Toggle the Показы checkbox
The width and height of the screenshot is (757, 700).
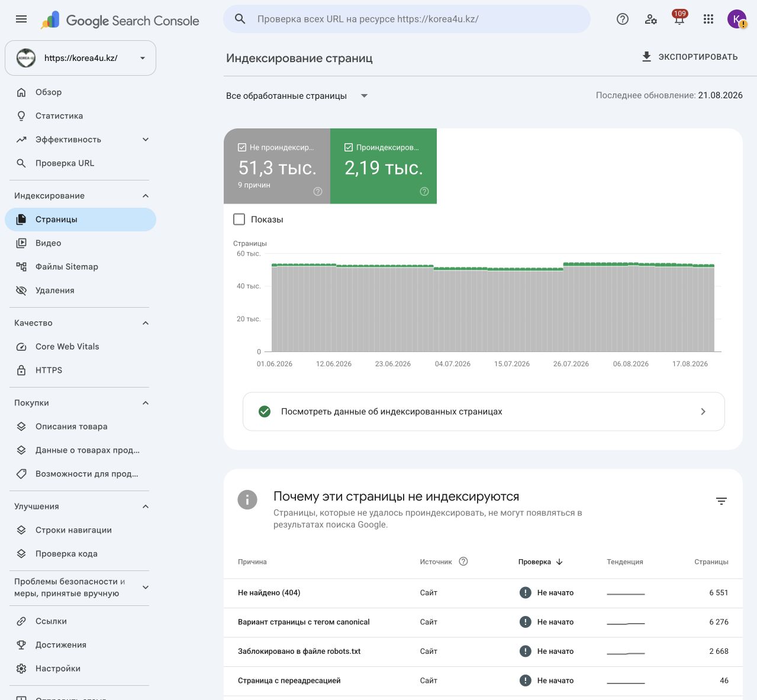tap(239, 220)
